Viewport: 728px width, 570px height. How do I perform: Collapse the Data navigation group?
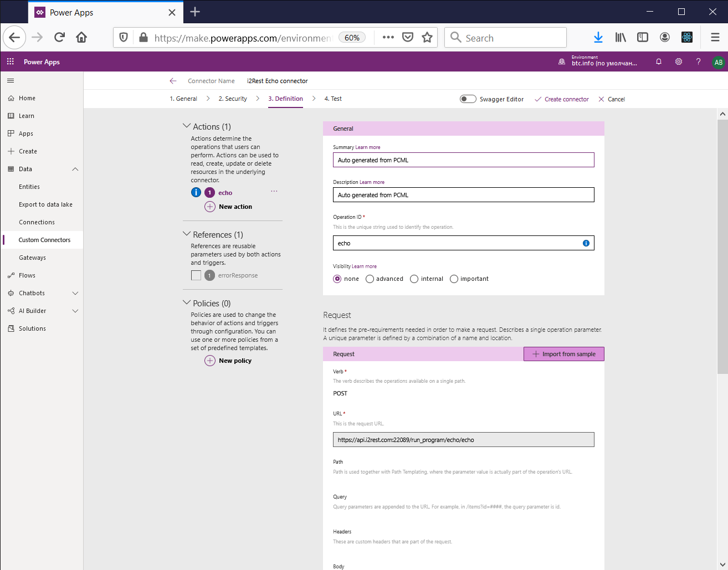[x=75, y=169]
